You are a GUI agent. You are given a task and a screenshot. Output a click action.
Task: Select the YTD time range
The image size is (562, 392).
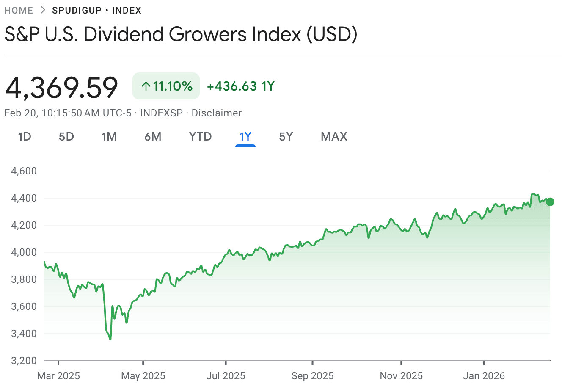tap(200, 136)
